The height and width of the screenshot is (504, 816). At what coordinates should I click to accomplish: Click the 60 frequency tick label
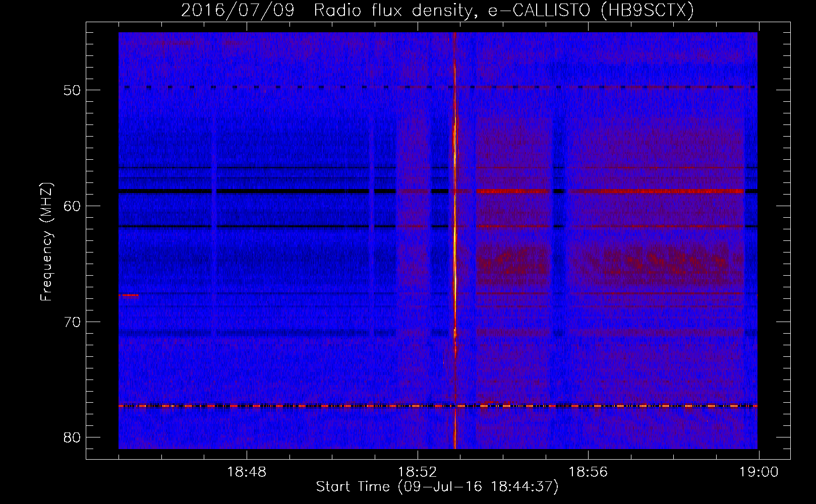tap(73, 206)
